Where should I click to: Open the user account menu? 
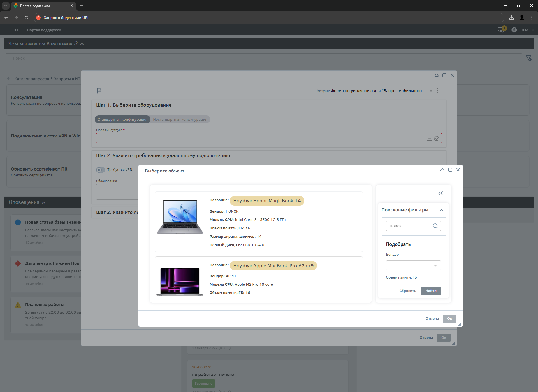point(523,30)
